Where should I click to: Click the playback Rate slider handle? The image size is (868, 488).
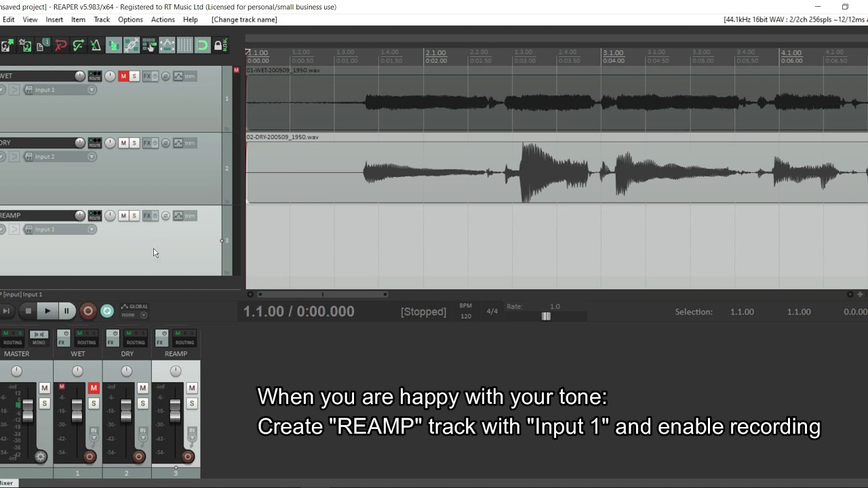(x=546, y=316)
